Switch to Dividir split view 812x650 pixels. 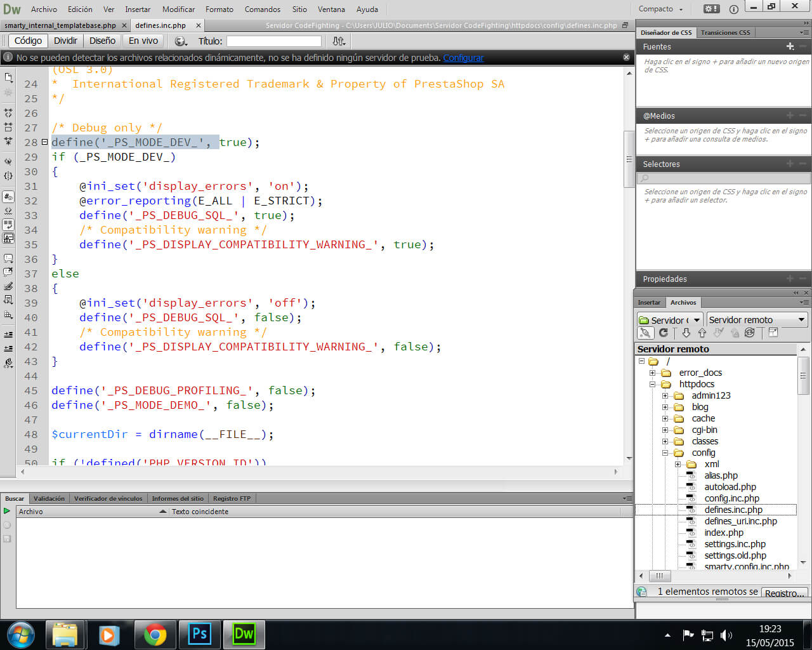pyautogui.click(x=65, y=41)
